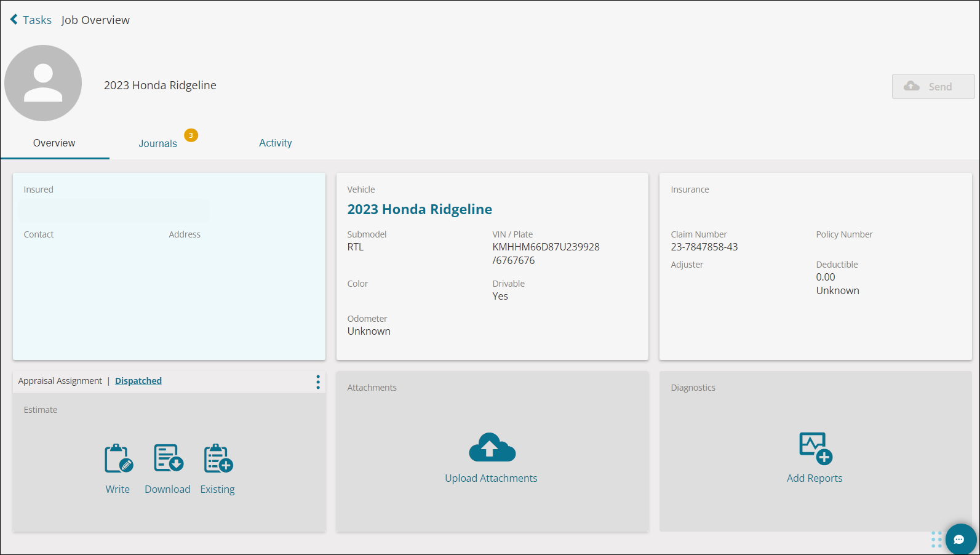Open the Journals tab
The image size is (980, 555).
pyautogui.click(x=157, y=143)
